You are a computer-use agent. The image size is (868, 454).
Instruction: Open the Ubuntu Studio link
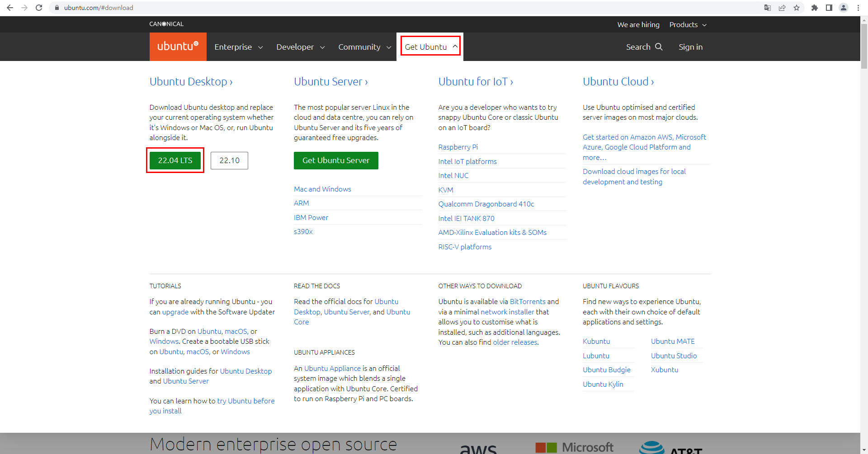coord(674,356)
